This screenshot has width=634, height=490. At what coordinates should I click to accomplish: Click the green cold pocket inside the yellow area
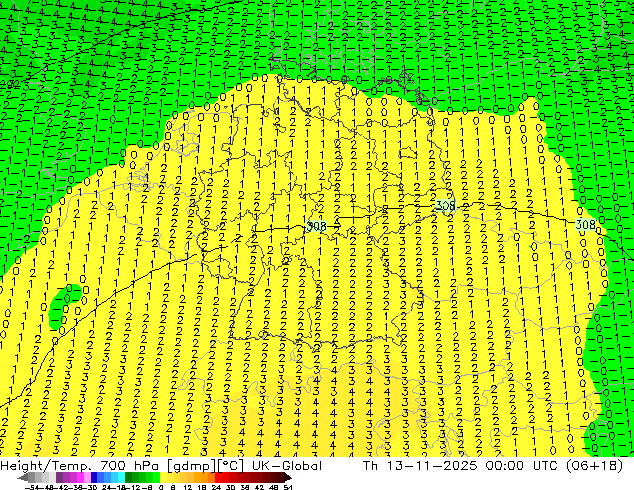point(65,305)
